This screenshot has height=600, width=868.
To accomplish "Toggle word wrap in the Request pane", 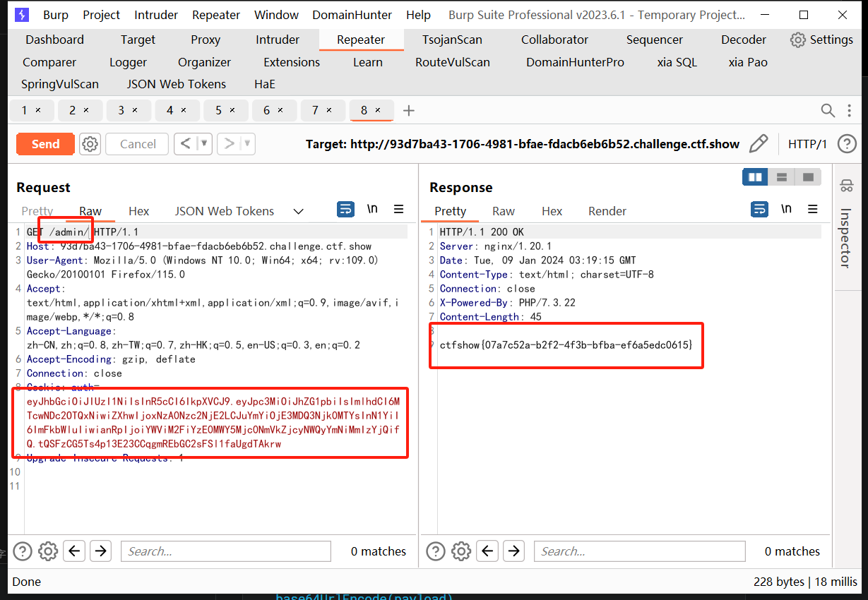I will (346, 210).
